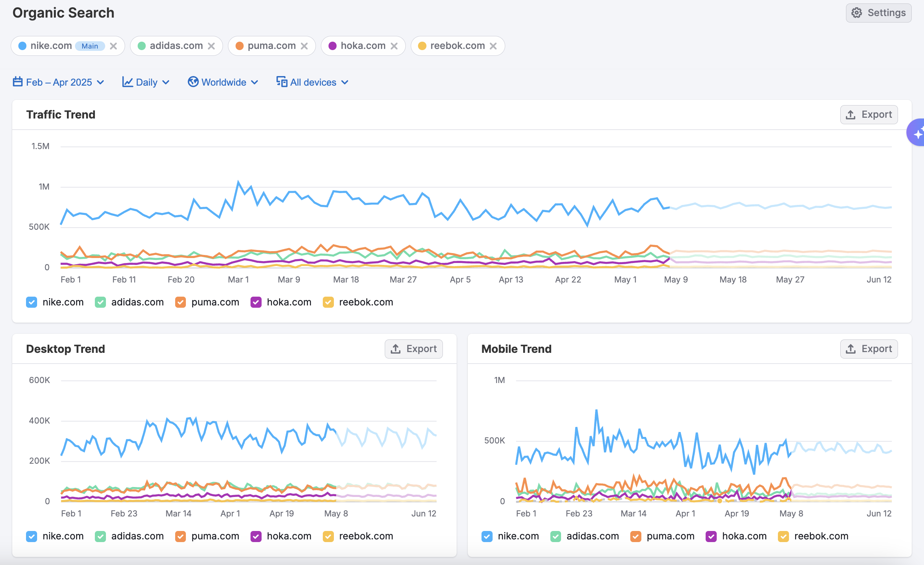The width and height of the screenshot is (924, 565).
Task: Open the purple sparkle AI assistant icon
Action: [917, 133]
